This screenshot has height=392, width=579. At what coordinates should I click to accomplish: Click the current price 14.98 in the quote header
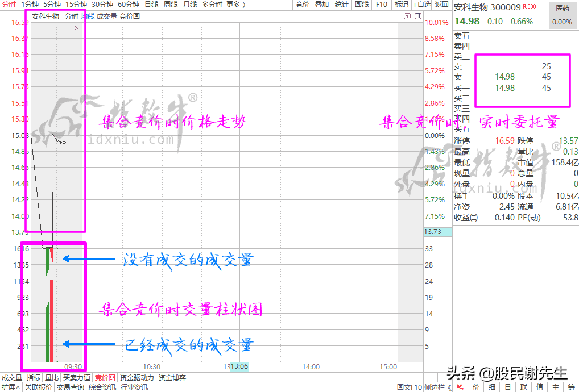click(x=467, y=21)
